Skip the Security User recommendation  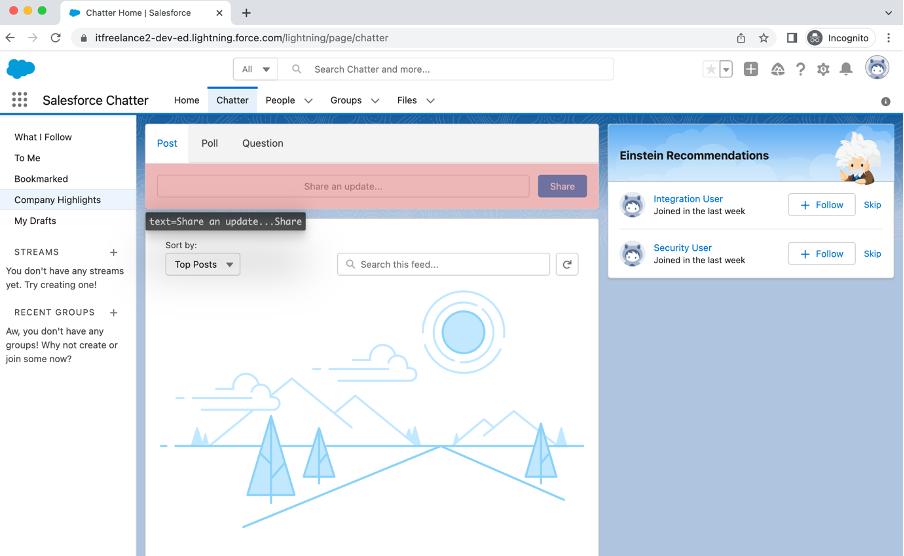[872, 254]
